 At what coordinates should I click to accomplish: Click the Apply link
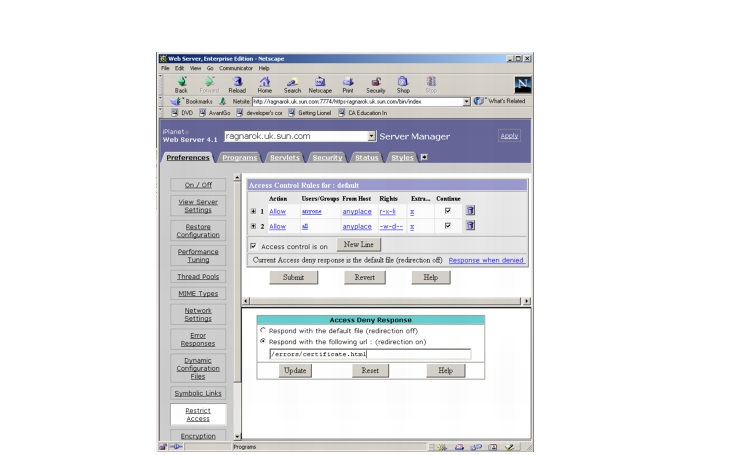(509, 136)
